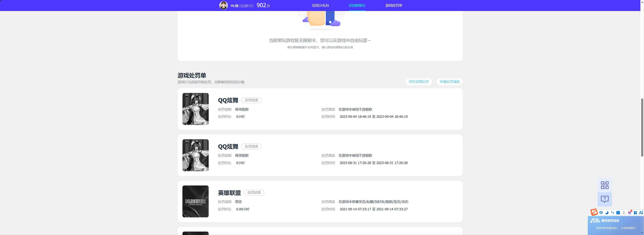Screen dimensions: 644x235
Task: Open the soft keyboard icon in IME bar
Action: [618, 213]
